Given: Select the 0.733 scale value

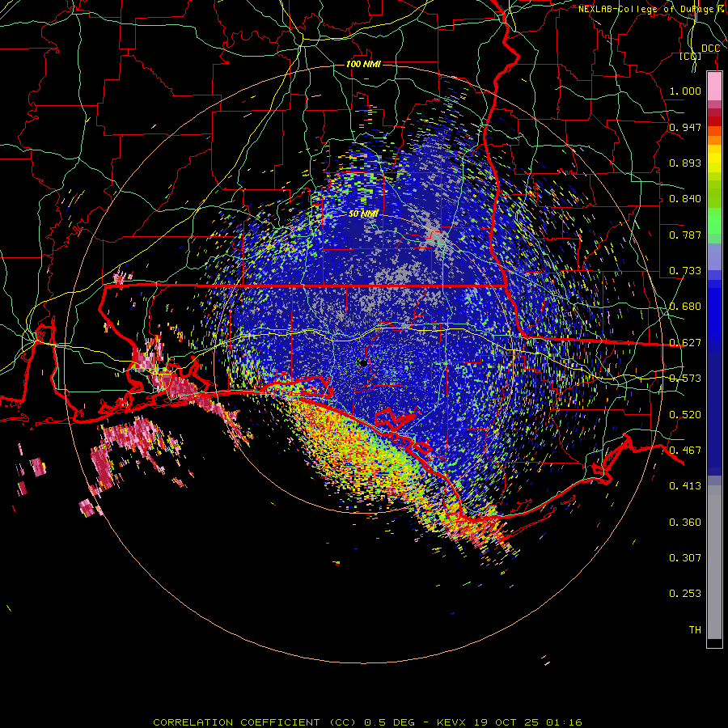Looking at the screenshot, I should point(685,271).
